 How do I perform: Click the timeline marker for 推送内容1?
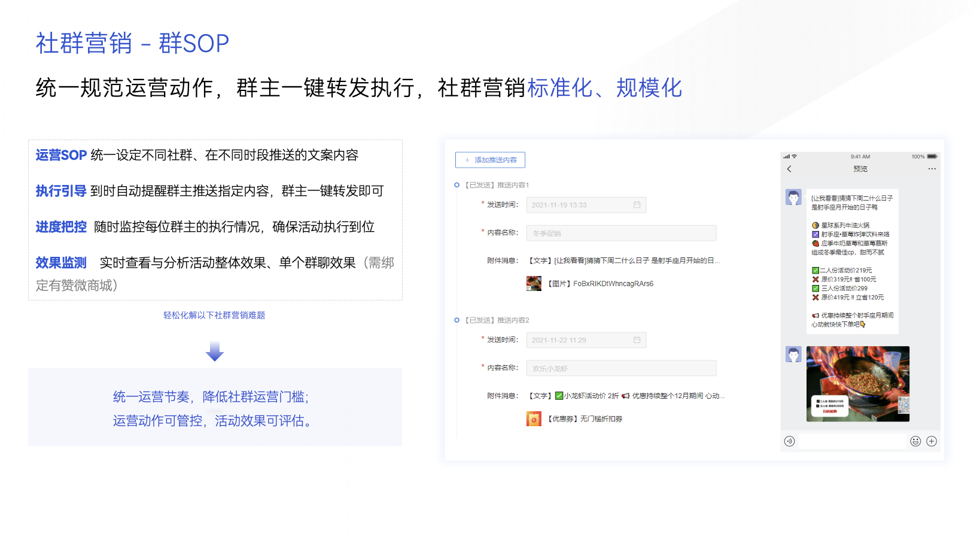(x=456, y=185)
